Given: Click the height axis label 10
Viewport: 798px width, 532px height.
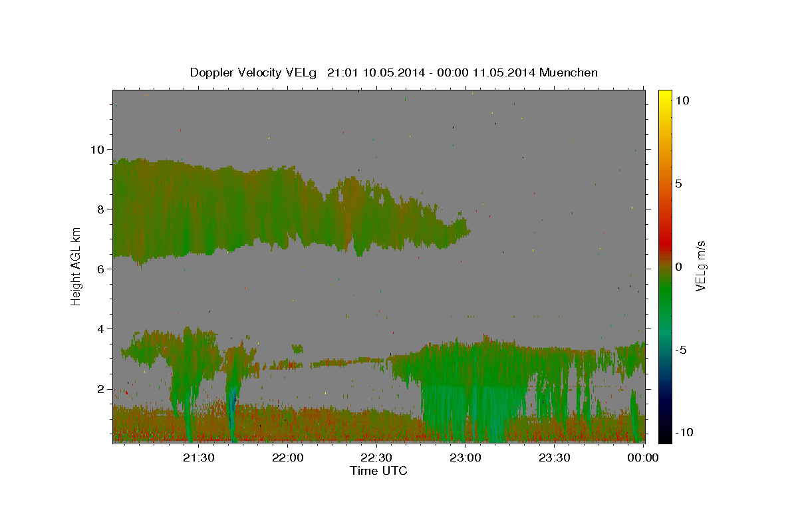Looking at the screenshot, I should coord(98,149).
